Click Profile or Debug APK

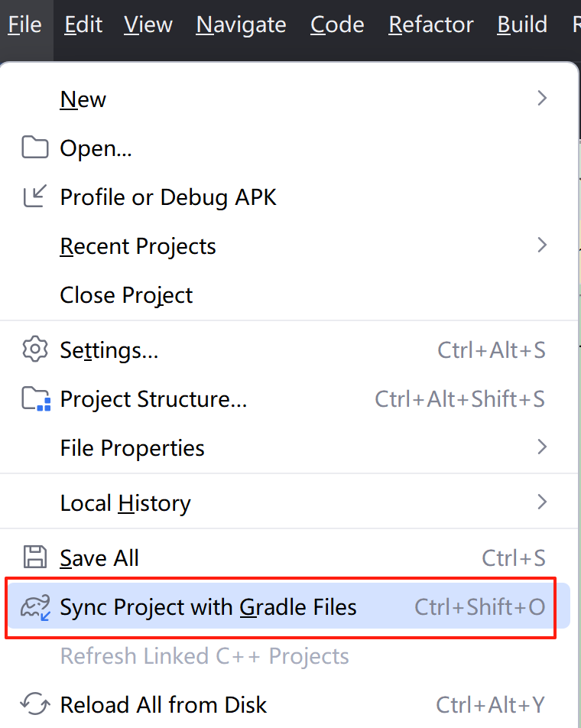click(167, 197)
